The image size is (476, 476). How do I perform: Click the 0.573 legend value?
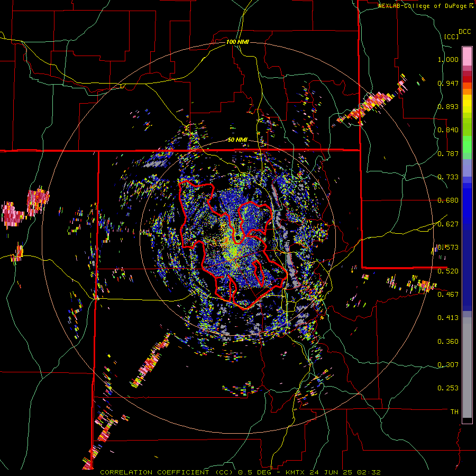448,248
